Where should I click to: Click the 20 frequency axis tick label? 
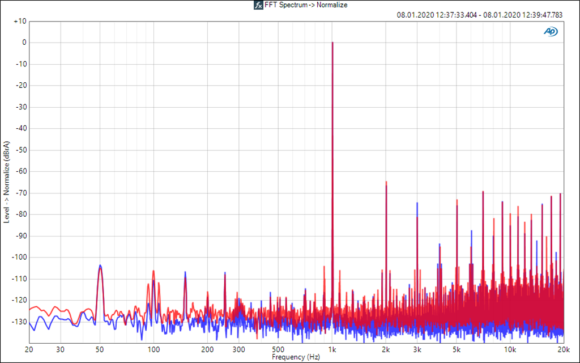click(x=29, y=349)
